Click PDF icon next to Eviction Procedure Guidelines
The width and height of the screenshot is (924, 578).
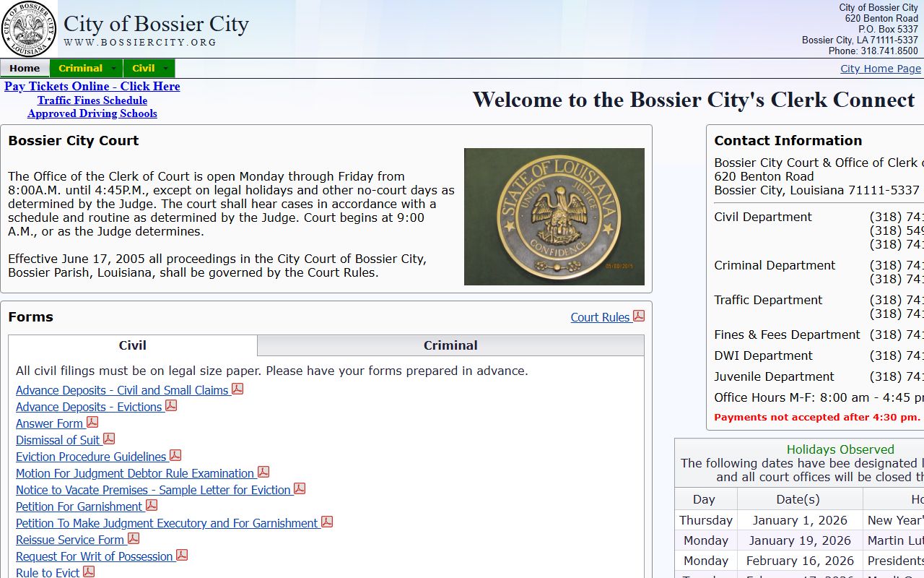[x=175, y=455]
